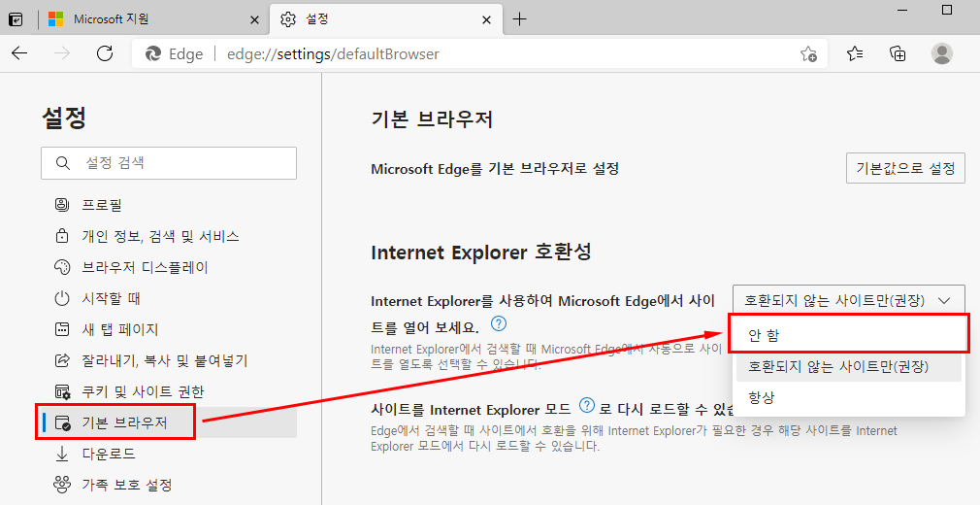This screenshot has height=506, width=980.
Task: Choose 항상 from dropdown list
Action: pyautogui.click(x=849, y=397)
